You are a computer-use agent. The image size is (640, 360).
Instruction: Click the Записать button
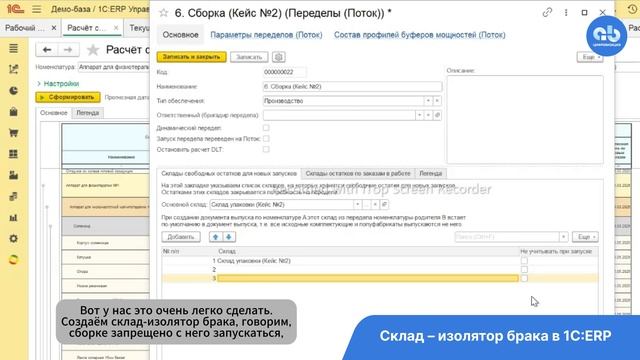249,57
